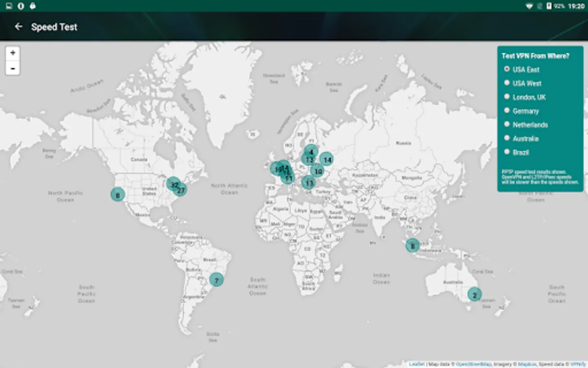The image size is (588, 368).
Task: Tap the Wi-Fi status icon
Action: (529, 6)
